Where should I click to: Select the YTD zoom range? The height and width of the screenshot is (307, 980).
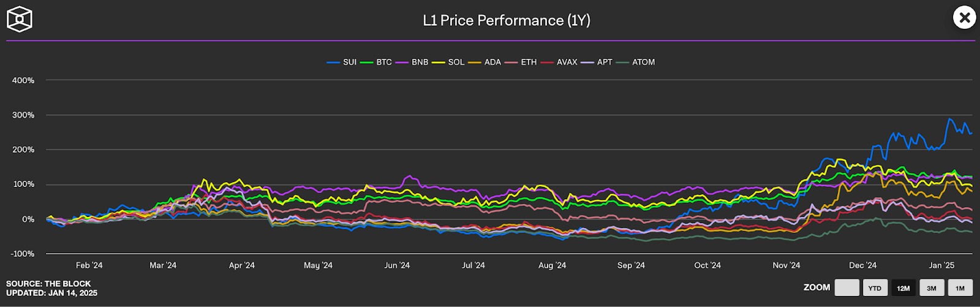tap(875, 288)
